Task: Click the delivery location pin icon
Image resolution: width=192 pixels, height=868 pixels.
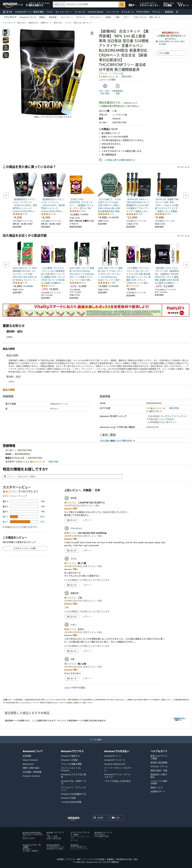Action: coord(27,5)
